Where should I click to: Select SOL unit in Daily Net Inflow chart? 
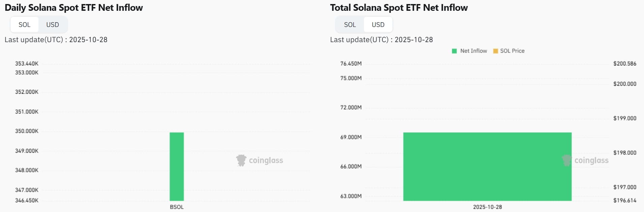click(x=24, y=25)
